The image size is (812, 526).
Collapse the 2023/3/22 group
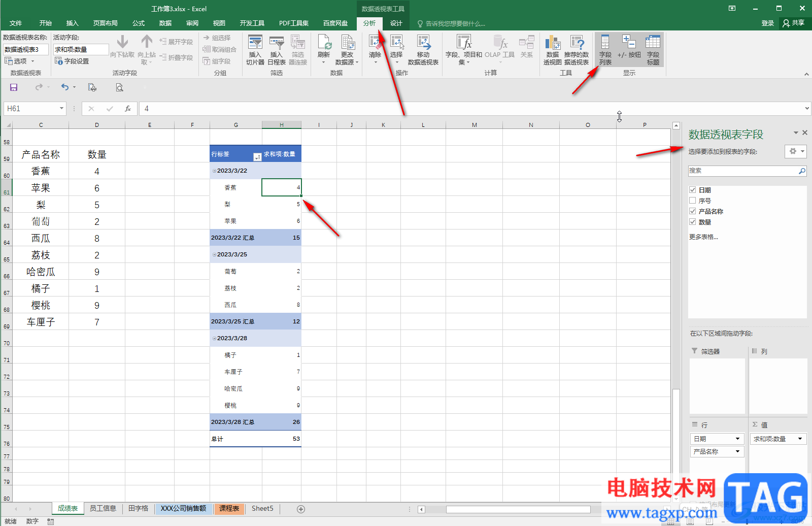(x=214, y=171)
